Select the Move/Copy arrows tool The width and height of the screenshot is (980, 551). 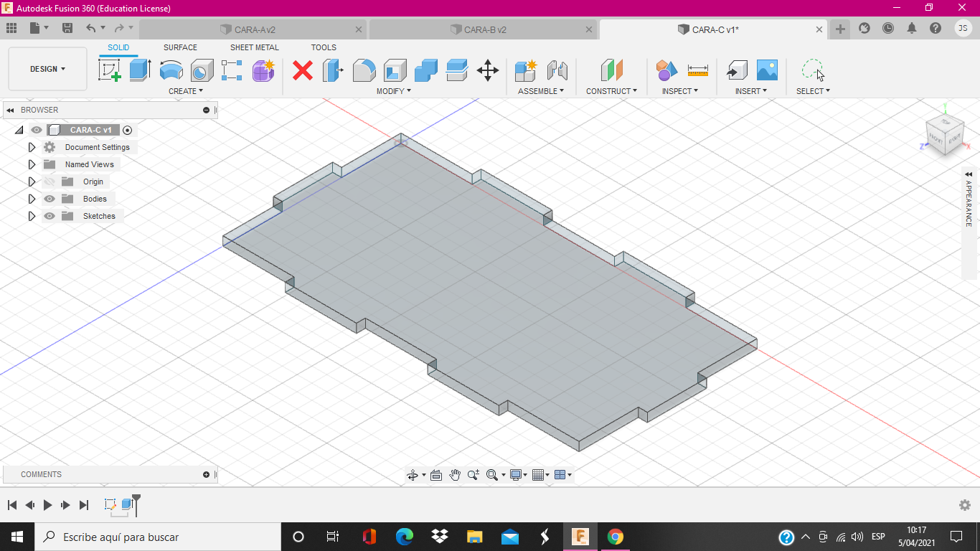tap(488, 70)
